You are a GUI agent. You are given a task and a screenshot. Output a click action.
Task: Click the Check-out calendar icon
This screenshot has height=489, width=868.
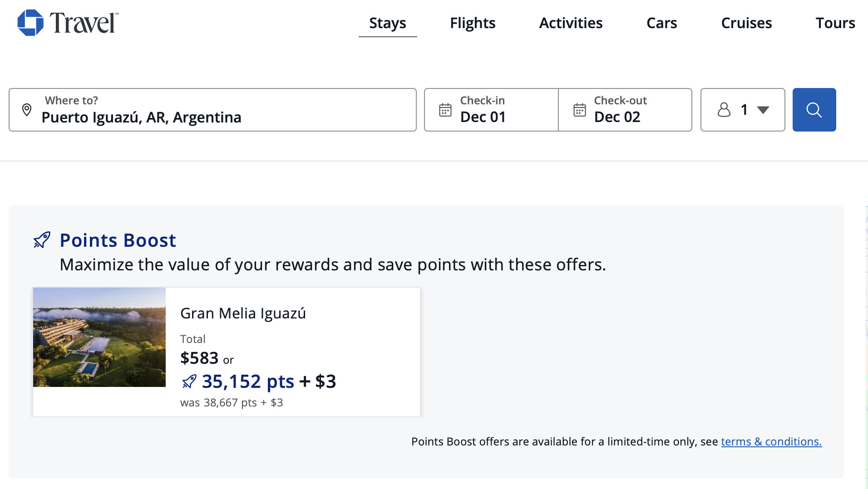point(579,110)
